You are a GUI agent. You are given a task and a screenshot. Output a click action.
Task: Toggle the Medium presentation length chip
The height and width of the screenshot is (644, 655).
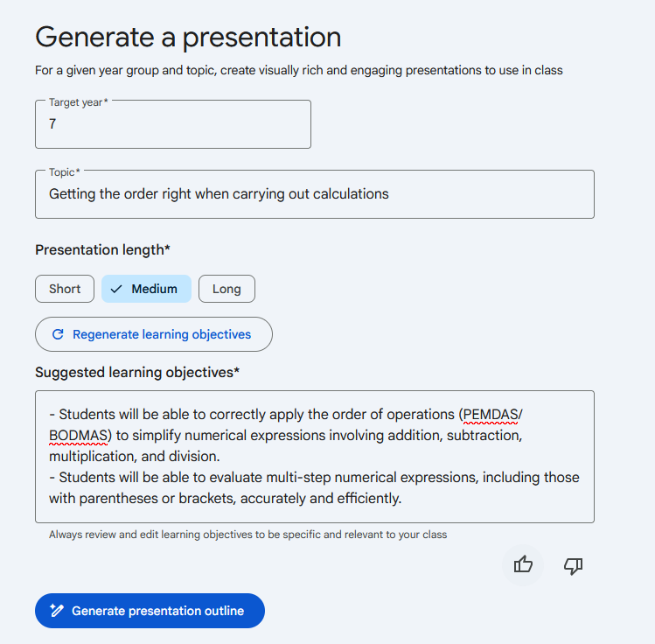pyautogui.click(x=146, y=289)
